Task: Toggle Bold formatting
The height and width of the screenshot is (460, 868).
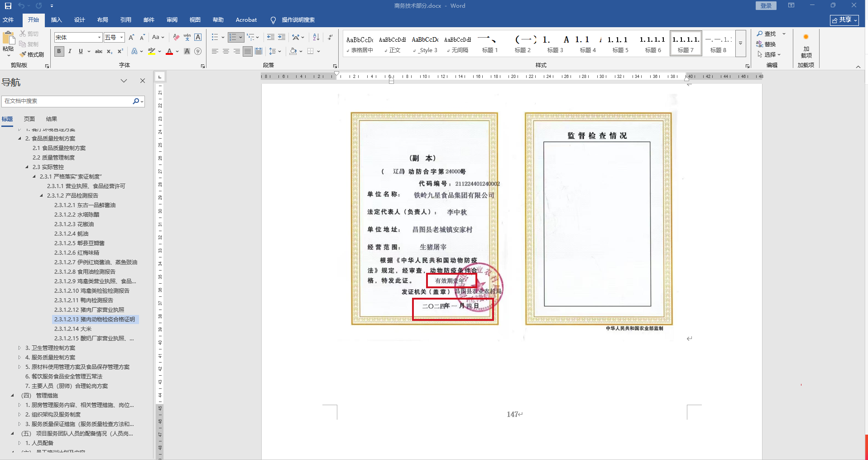Action: coord(59,51)
